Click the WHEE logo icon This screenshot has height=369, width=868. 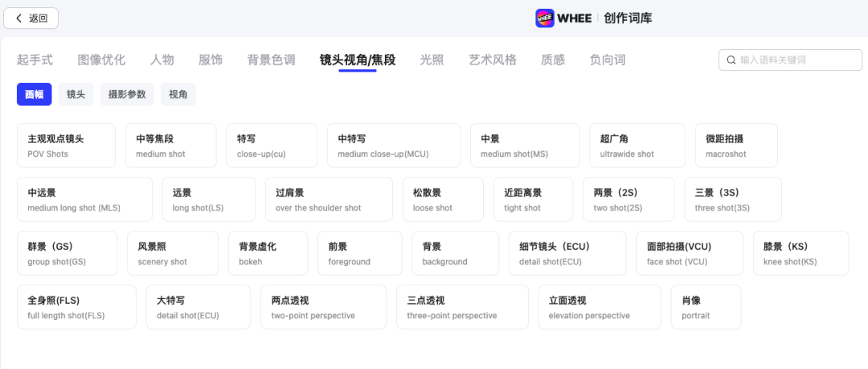pos(545,18)
